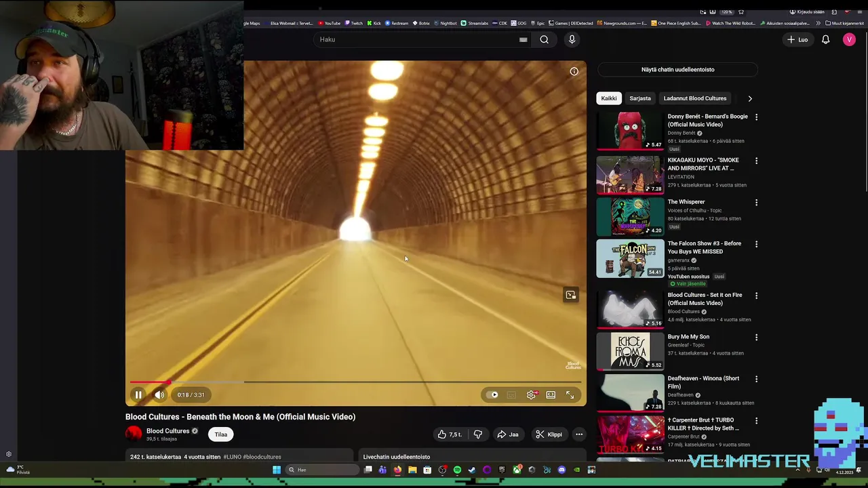Share the video with the Jaa button
868x488 pixels.
pyautogui.click(x=507, y=434)
